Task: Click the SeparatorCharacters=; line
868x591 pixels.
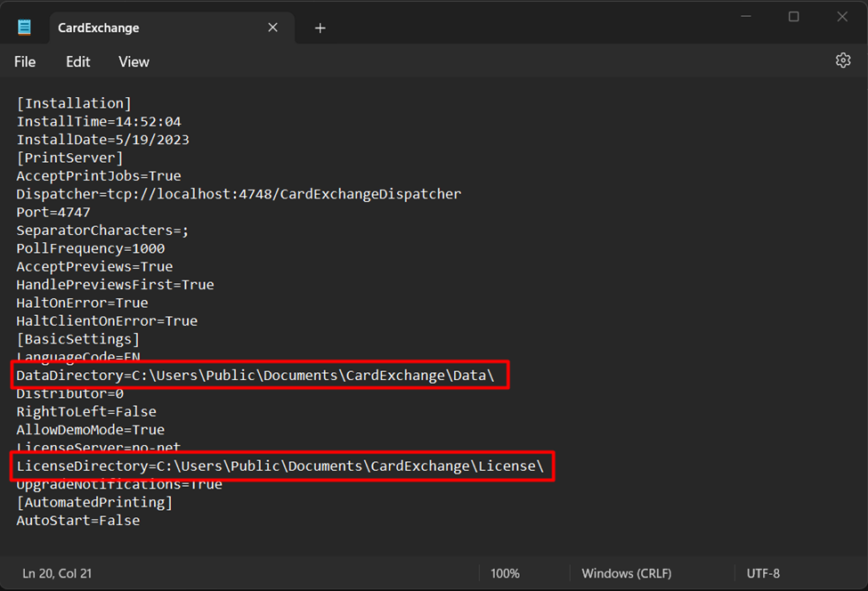Action: [x=102, y=231]
